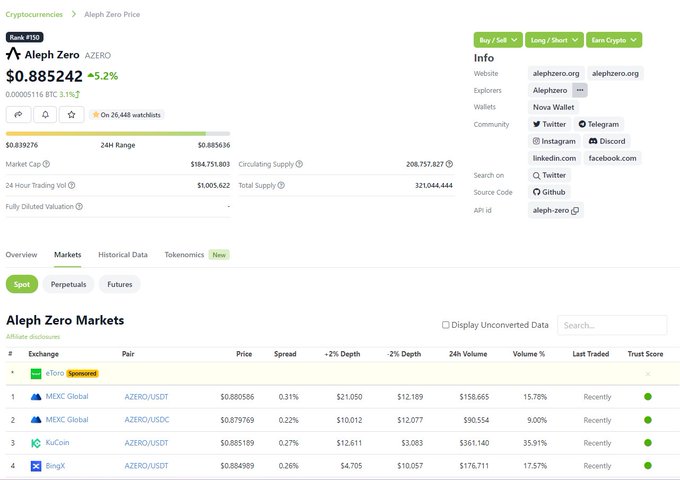This screenshot has width=680, height=480.
Task: Click the Rank #150 badge
Action: (25, 37)
